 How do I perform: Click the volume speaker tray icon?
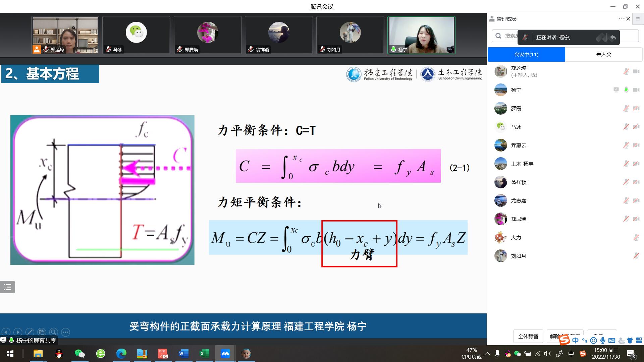click(547, 354)
